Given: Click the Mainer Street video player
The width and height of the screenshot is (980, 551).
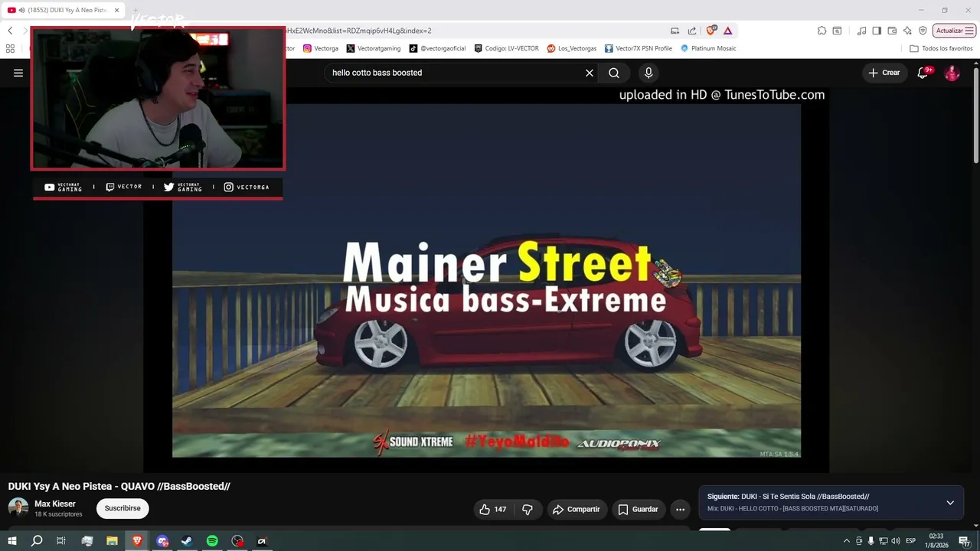Looking at the screenshot, I should tap(486, 280).
